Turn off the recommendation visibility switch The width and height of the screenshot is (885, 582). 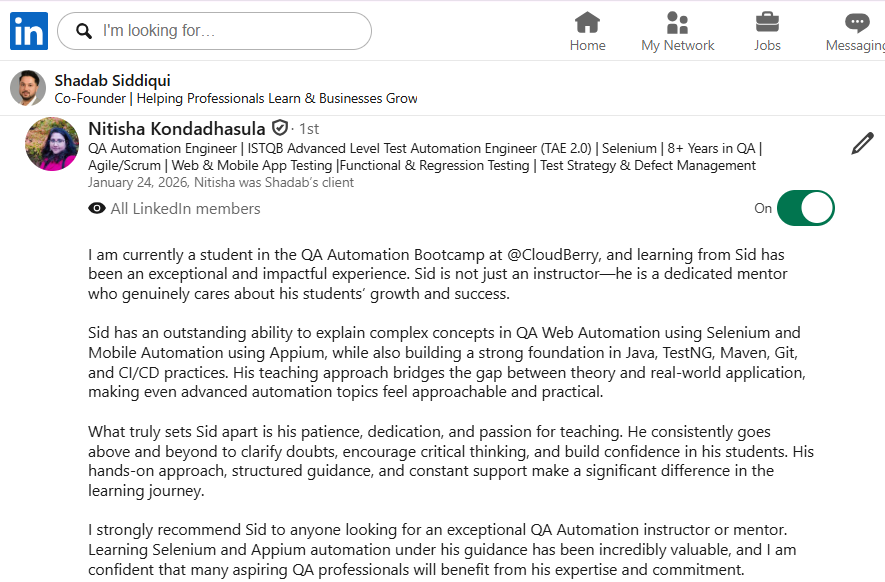pos(805,208)
